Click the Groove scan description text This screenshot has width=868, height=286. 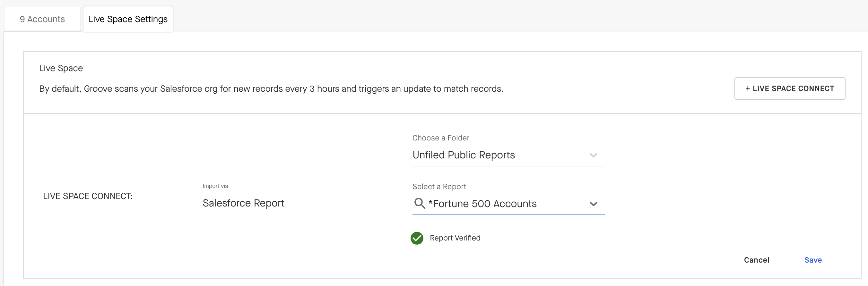271,89
